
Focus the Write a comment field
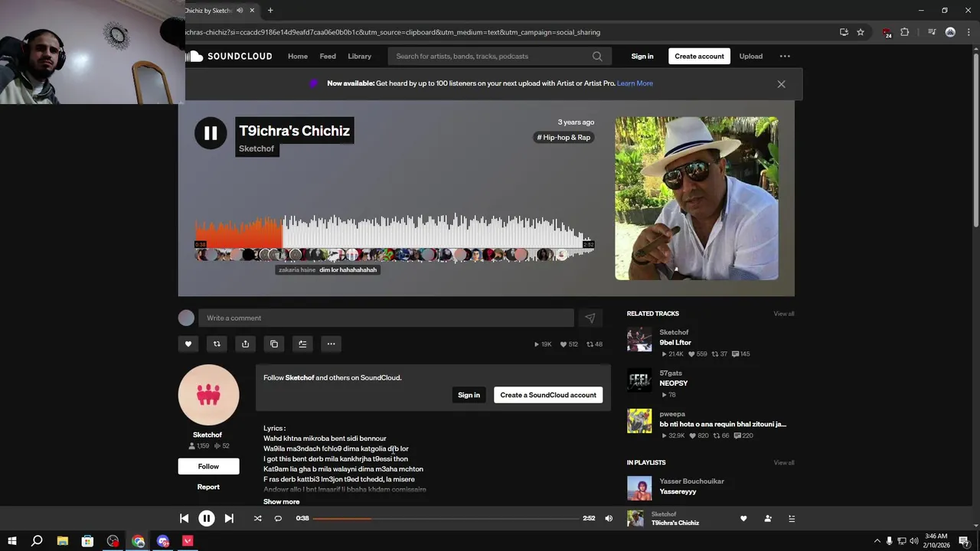tap(386, 318)
